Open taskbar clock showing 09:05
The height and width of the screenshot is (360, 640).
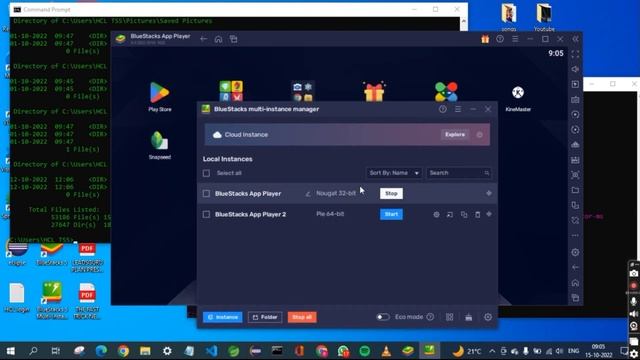coord(598,351)
